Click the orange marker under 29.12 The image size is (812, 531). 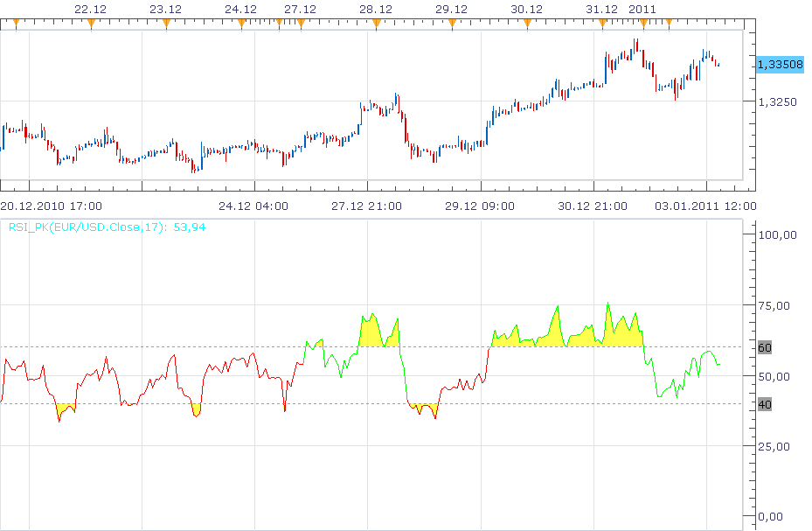[x=452, y=23]
